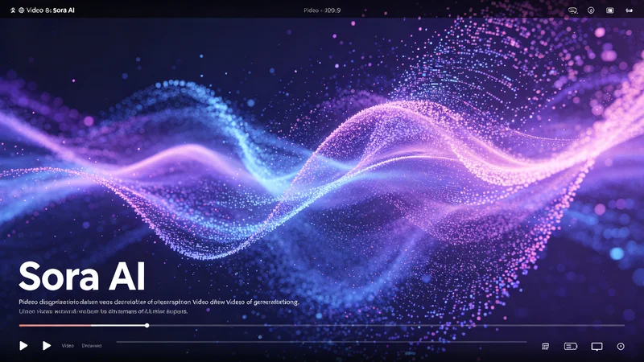Open the circular settings icon at bottom-right

(x=621, y=347)
